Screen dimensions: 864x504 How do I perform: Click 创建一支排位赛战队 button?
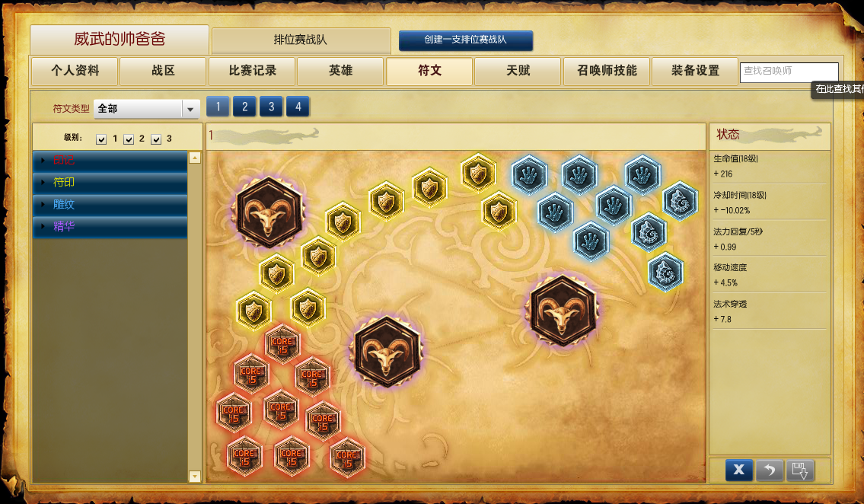coord(466,40)
